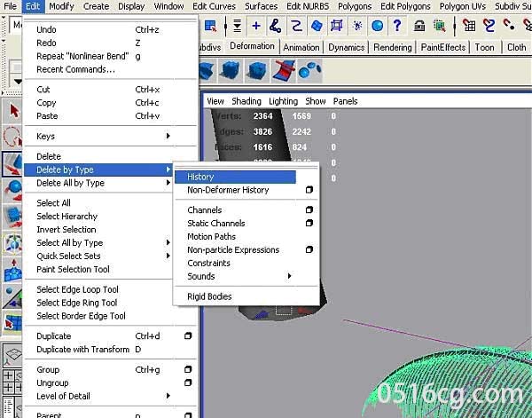Switch to the Deformation shelf tab
Viewport: 532px width, 418px height.
pyautogui.click(x=252, y=46)
